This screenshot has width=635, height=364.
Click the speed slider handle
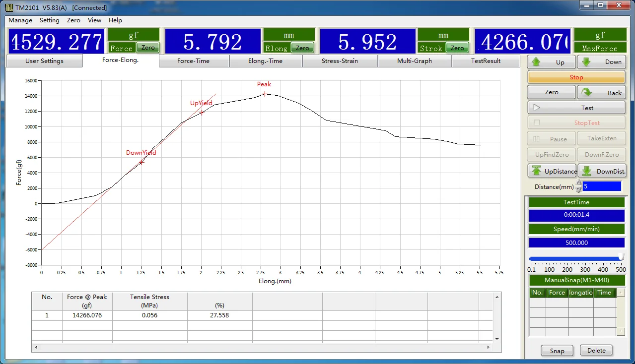(621, 257)
